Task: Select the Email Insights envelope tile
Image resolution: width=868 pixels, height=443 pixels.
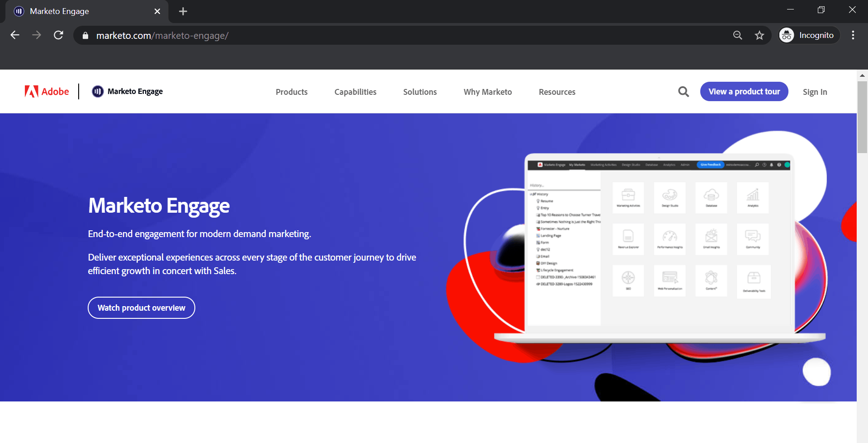Action: point(711,238)
